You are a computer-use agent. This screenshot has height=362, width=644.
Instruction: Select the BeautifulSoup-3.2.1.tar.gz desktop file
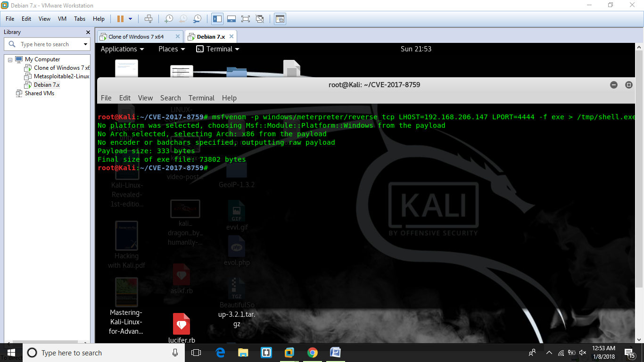point(237,302)
